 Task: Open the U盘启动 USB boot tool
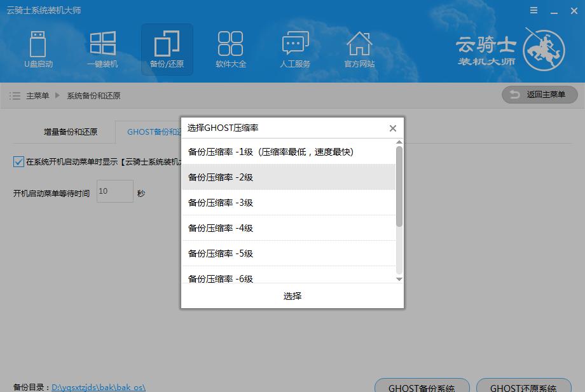point(38,50)
